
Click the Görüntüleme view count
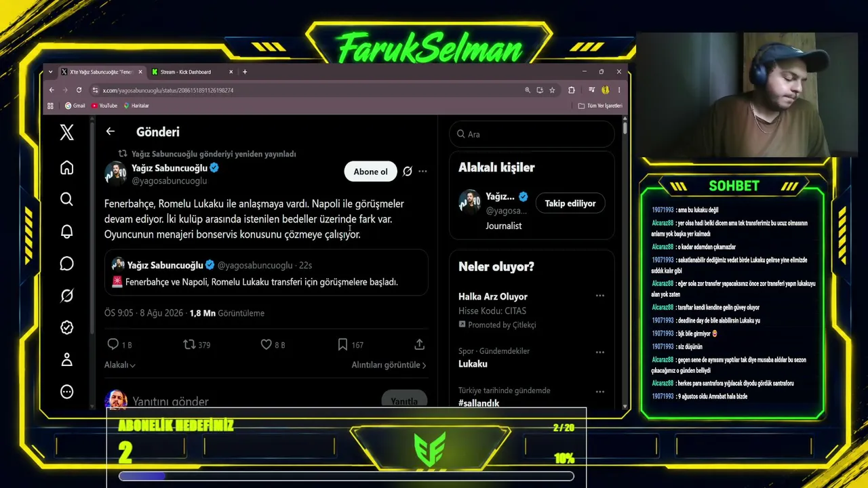pyautogui.click(x=227, y=313)
